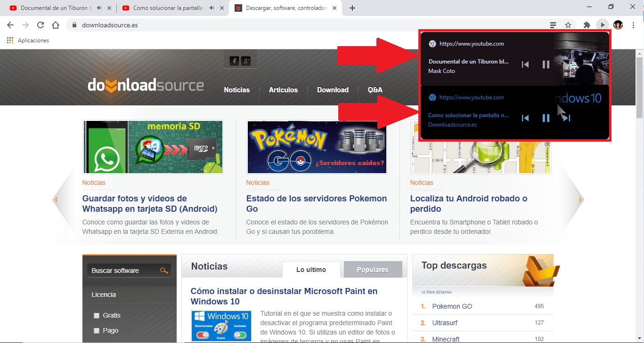The image size is (644, 343).
Task: Check the Pago license checkbox
Action: [97, 331]
